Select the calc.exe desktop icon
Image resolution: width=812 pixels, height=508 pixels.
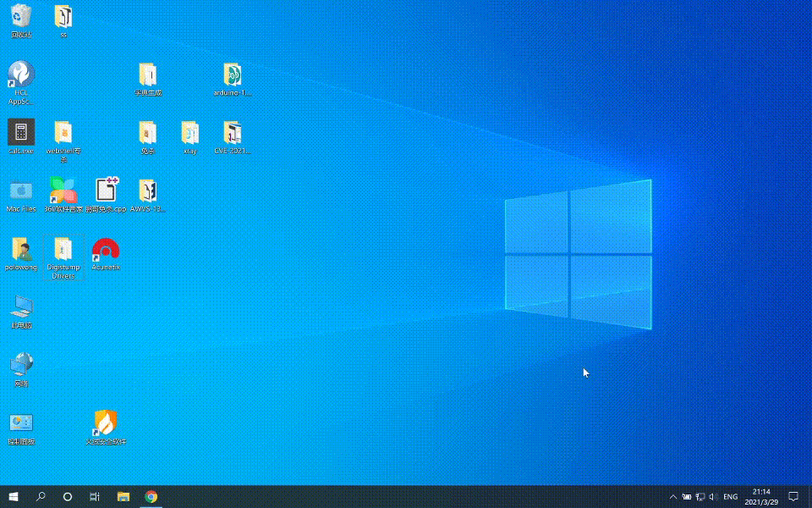(21, 137)
